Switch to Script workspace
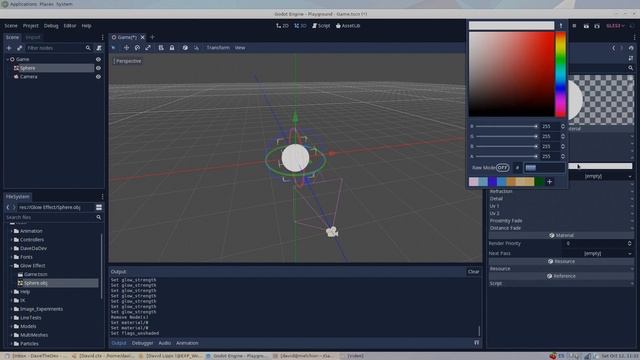 coord(321,26)
